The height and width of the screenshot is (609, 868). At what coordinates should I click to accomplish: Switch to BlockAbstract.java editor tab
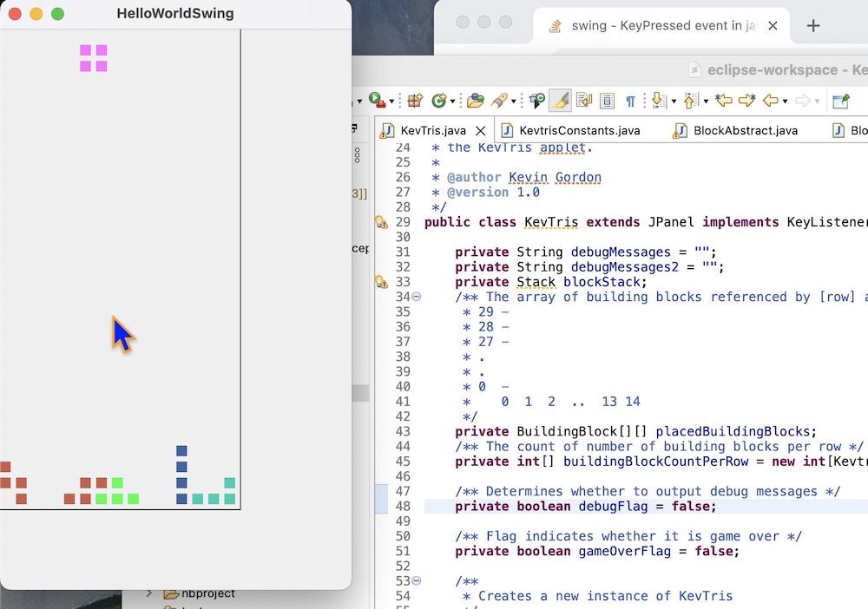point(745,131)
